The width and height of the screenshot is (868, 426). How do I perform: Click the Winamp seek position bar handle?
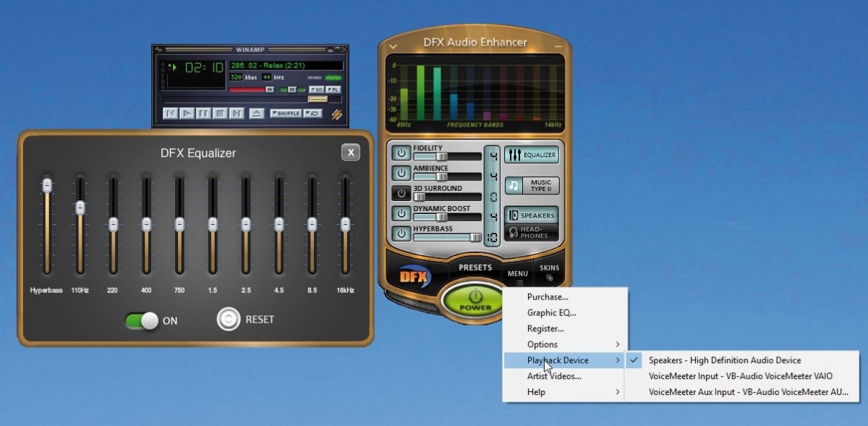318,99
